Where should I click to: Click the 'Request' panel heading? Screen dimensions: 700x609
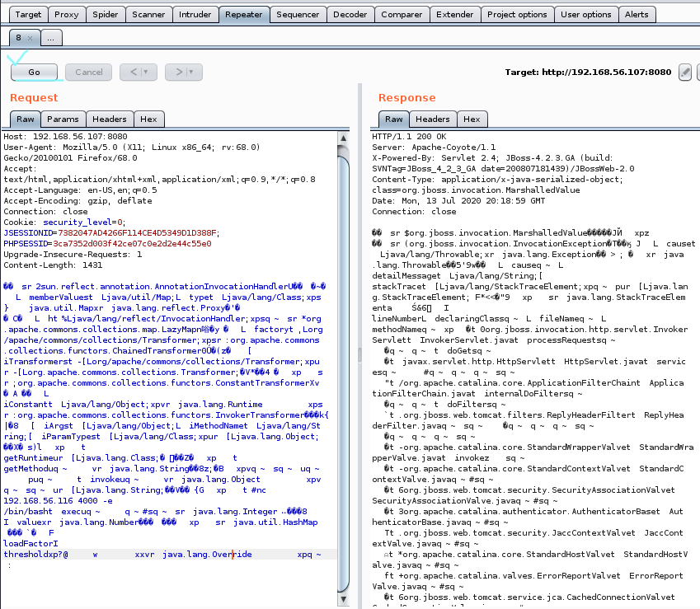coord(34,98)
